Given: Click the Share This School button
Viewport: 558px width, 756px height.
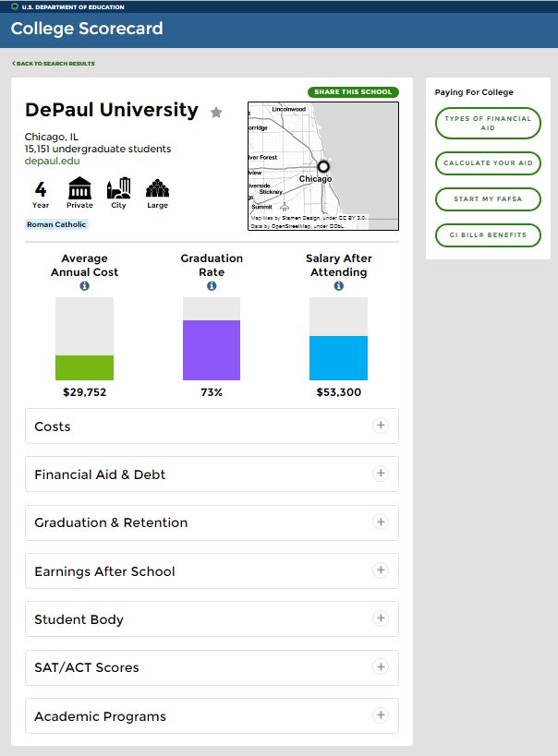Looking at the screenshot, I should pyautogui.click(x=353, y=91).
